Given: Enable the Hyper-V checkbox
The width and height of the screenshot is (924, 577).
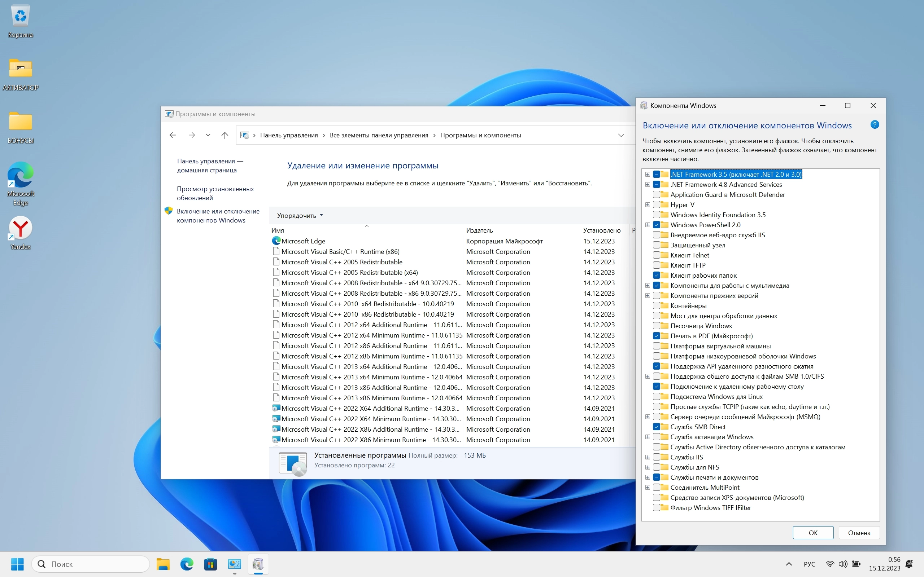Looking at the screenshot, I should point(656,204).
